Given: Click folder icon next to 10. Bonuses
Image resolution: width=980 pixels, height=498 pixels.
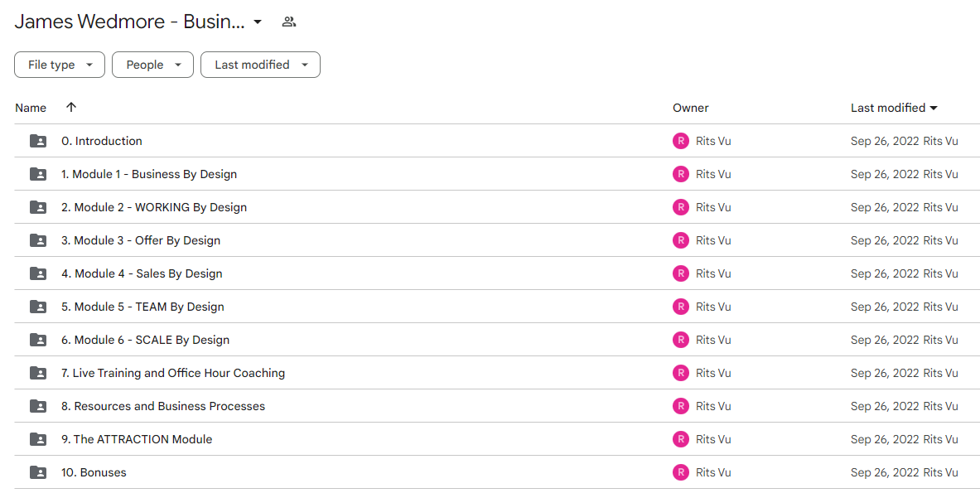Looking at the screenshot, I should (38, 471).
